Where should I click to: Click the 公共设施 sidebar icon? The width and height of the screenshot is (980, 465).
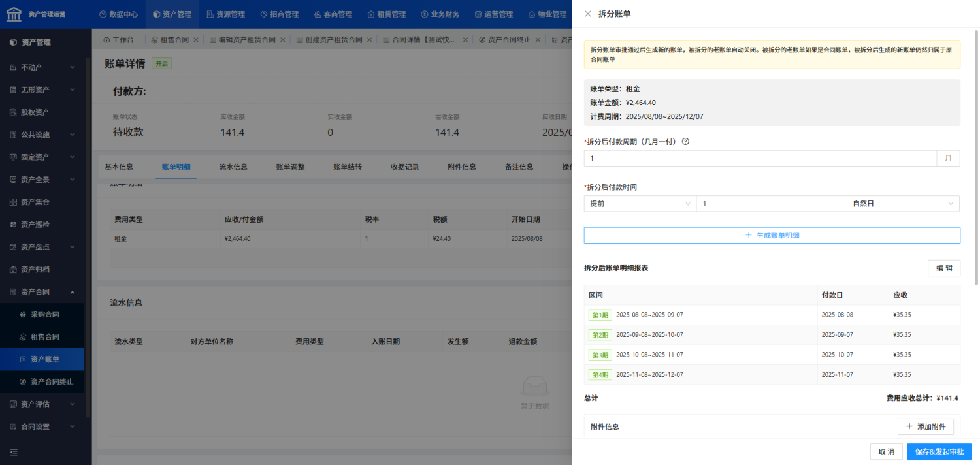[x=13, y=135]
